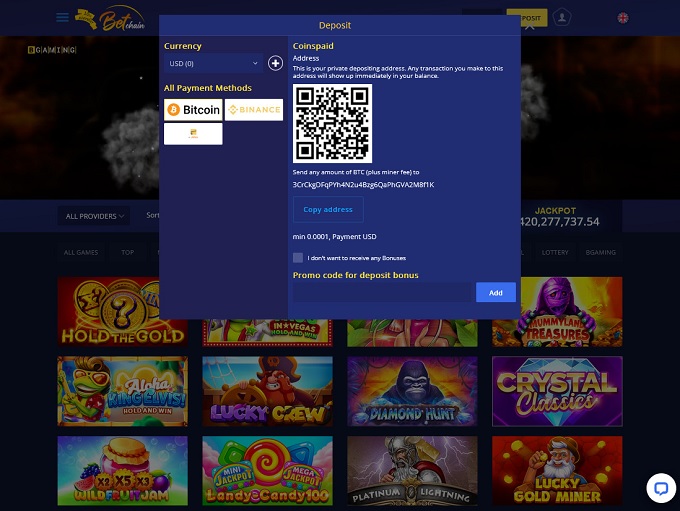Click the jackpot amount display
Screen dimensions: 680x511
tap(560, 222)
